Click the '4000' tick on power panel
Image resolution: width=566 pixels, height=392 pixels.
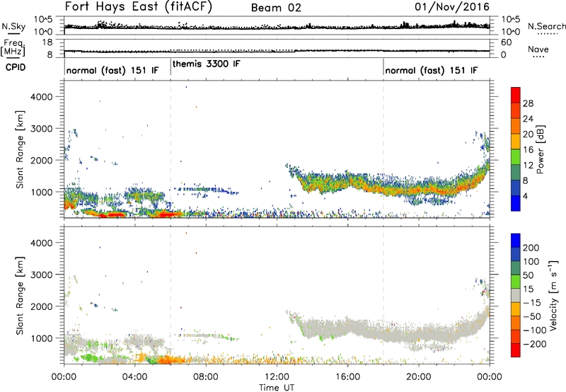tap(42, 97)
